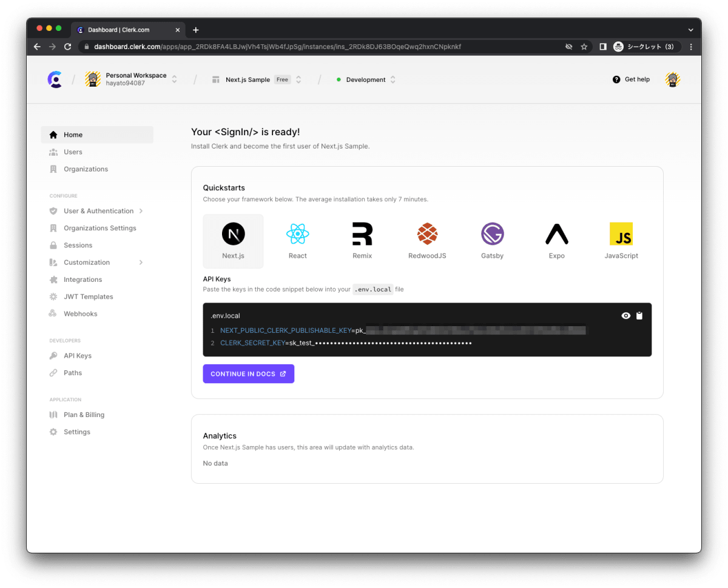Select the React quickstart
Viewport: 728px width, 588px height.
(297, 241)
